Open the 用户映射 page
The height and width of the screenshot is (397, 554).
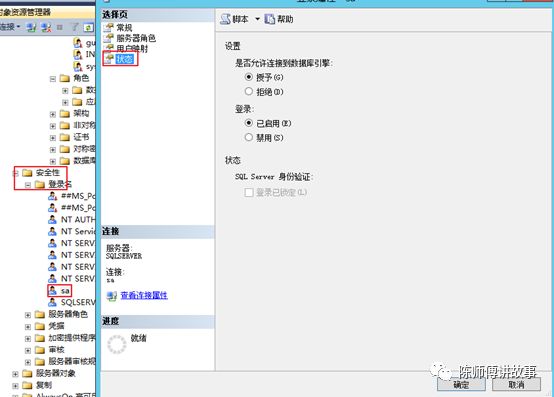click(132, 49)
